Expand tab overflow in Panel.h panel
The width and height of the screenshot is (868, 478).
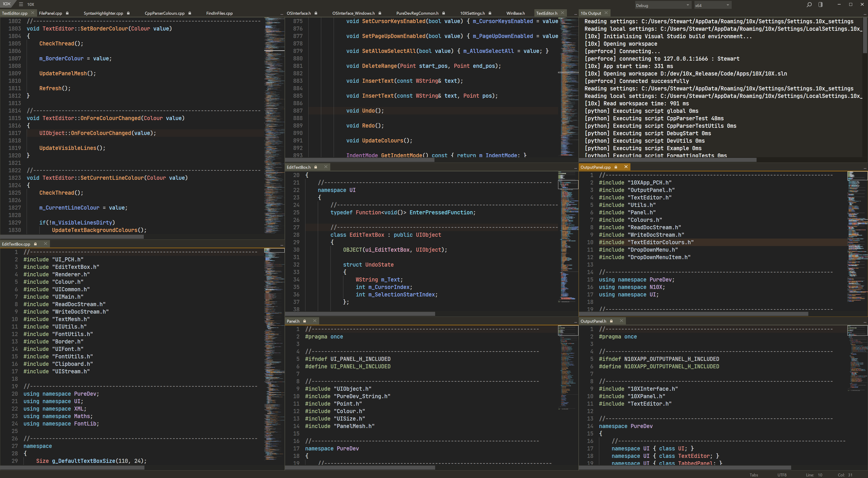(575, 322)
